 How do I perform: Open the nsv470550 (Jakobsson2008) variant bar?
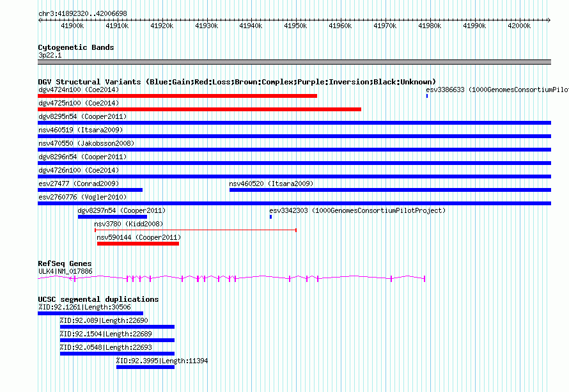coord(294,150)
